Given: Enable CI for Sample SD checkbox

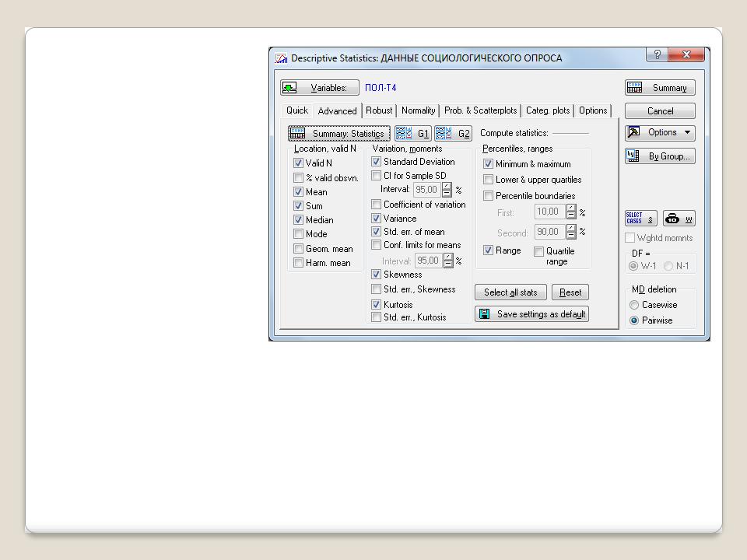Looking at the screenshot, I should point(377,176).
